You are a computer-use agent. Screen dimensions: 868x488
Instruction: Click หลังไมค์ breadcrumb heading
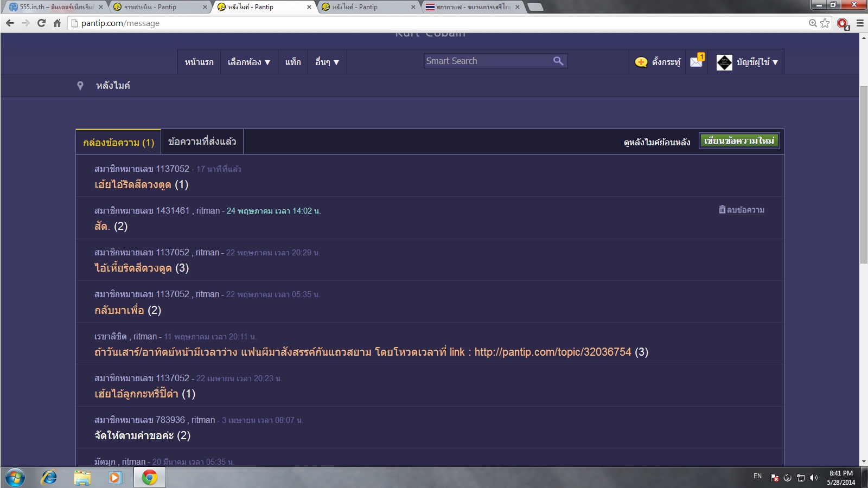coord(113,86)
